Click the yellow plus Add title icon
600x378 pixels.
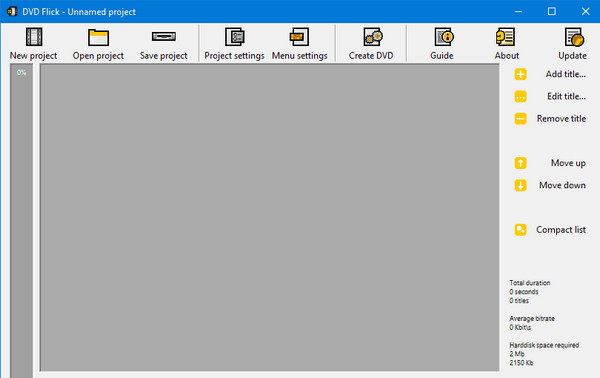520,74
